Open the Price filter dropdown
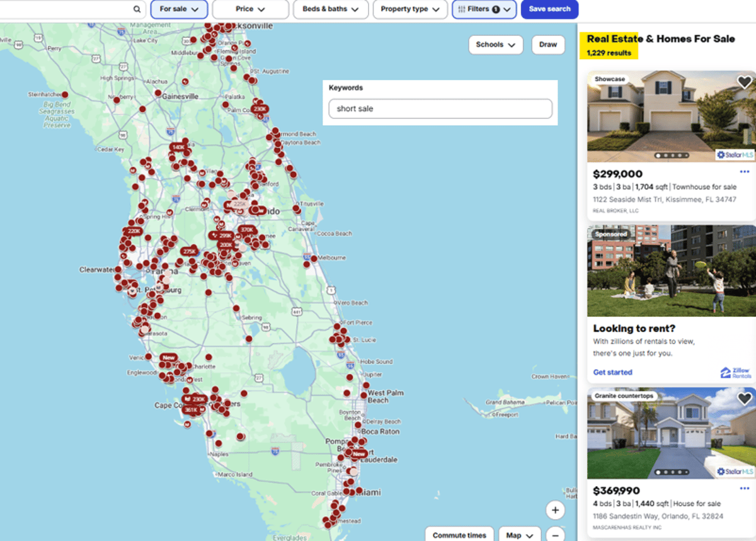This screenshot has width=756, height=541. [251, 9]
